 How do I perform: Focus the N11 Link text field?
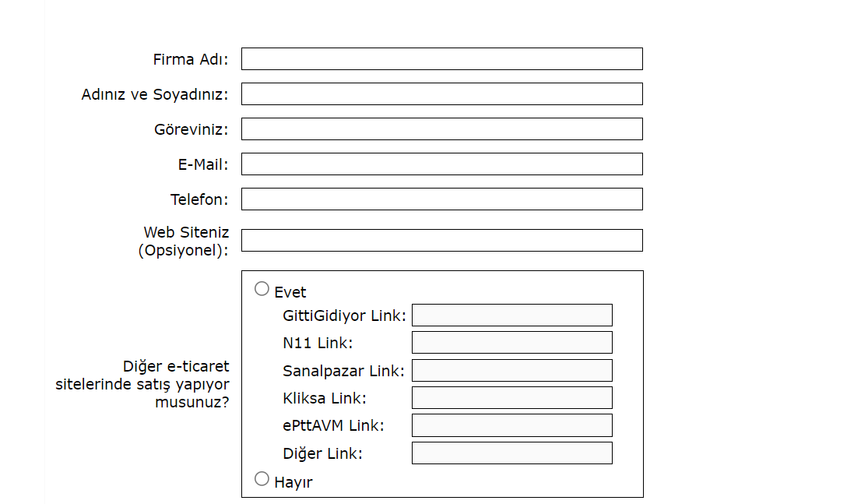click(511, 343)
